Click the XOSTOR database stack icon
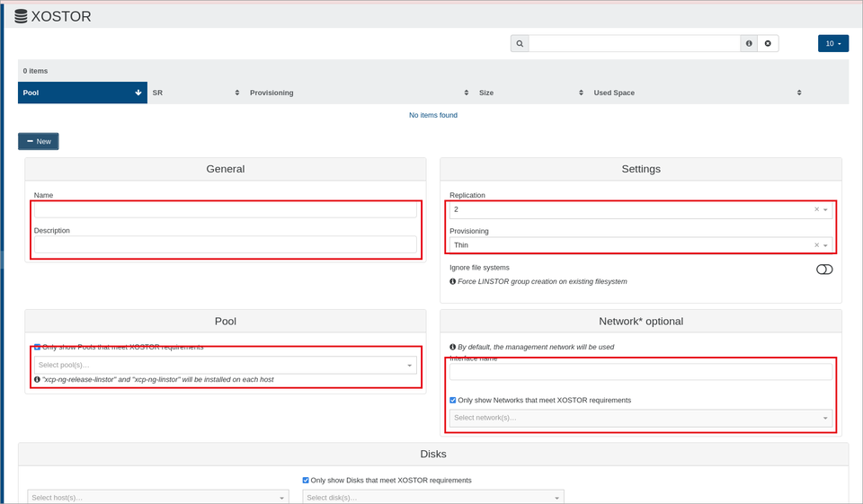This screenshot has width=863, height=504. [21, 16]
